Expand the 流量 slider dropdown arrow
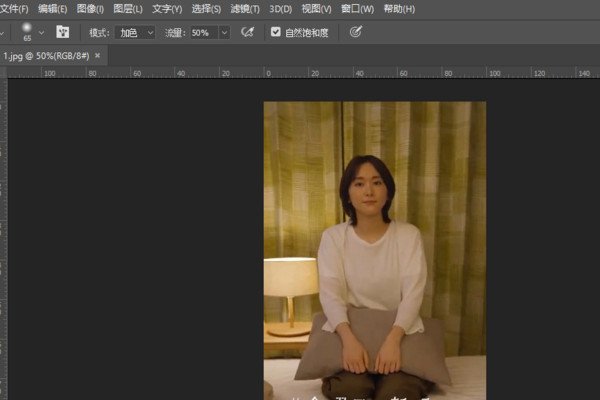This screenshot has height=400, width=600. pos(225,33)
